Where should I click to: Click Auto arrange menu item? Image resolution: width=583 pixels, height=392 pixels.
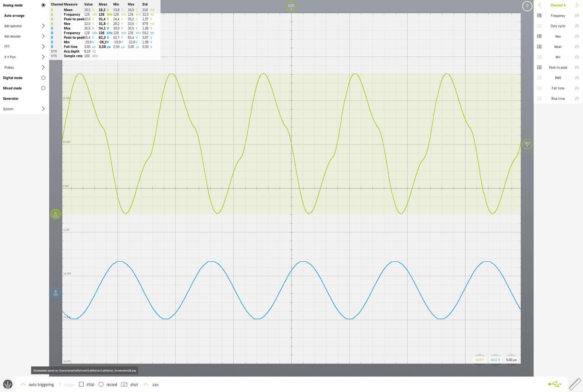coord(14,16)
